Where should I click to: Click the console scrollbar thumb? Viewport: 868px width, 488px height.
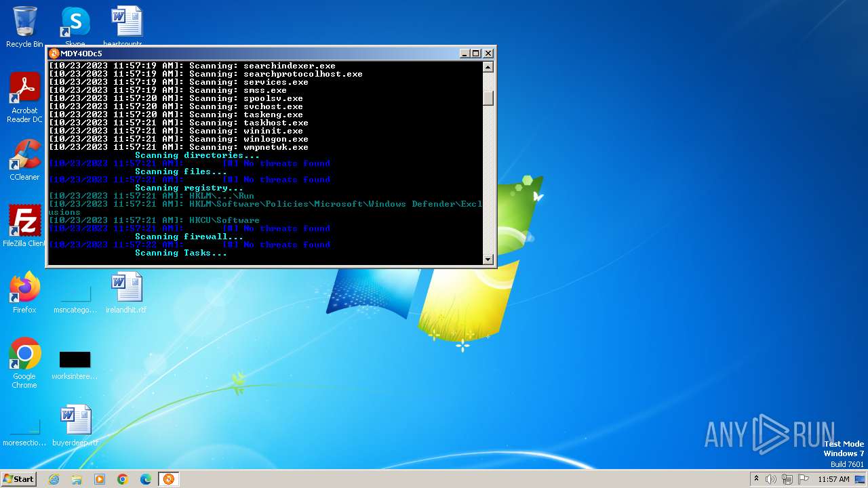coord(488,97)
